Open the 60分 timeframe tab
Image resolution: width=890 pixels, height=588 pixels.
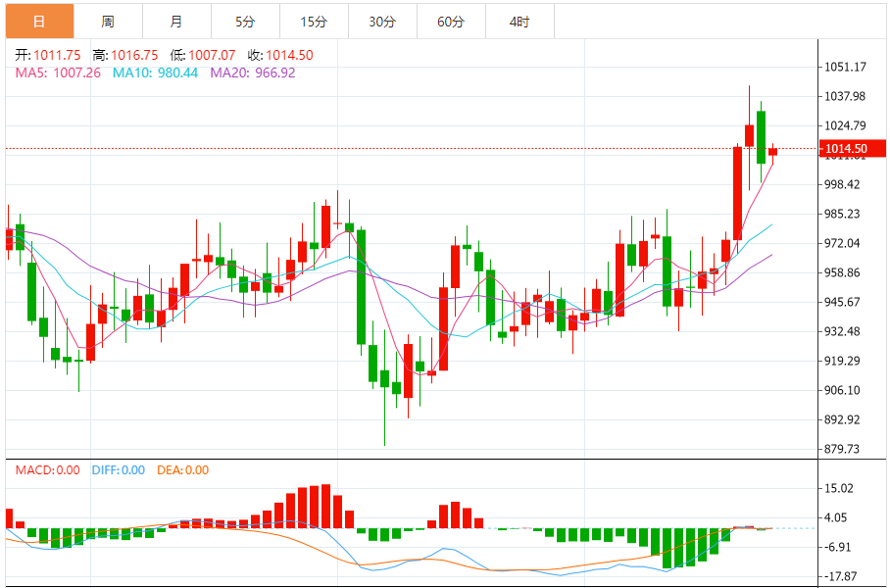(452, 22)
